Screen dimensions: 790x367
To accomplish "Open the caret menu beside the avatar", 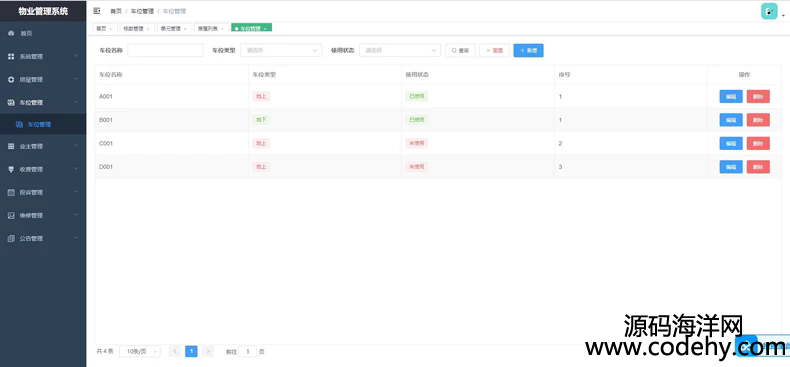I will (783, 16).
